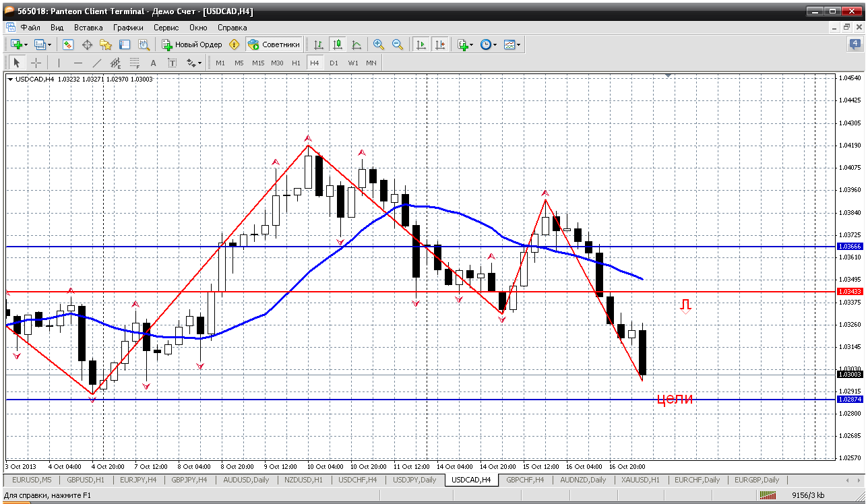The width and height of the screenshot is (868, 504).
Task: Open the Файл menu
Action: pos(30,28)
